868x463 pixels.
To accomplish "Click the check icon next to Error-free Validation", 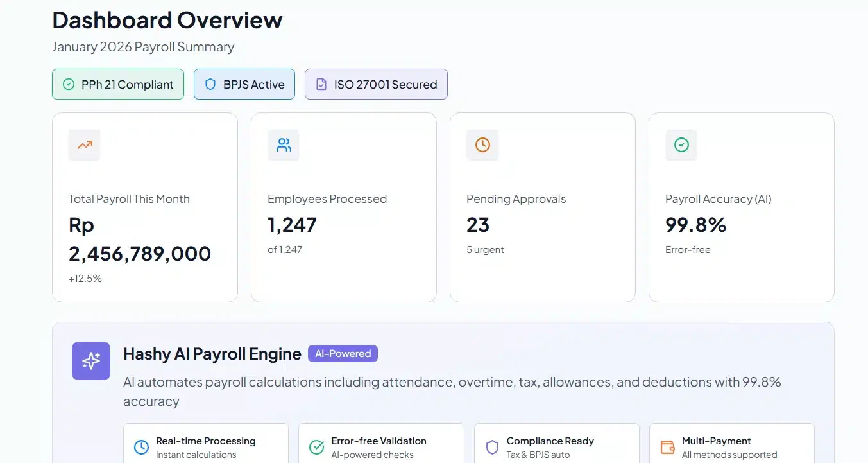I will point(317,447).
